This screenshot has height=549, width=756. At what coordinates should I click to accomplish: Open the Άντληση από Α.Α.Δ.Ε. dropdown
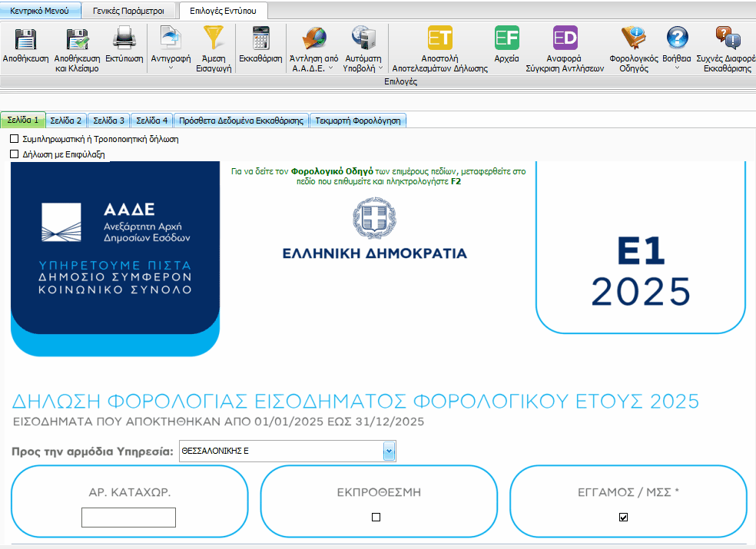(x=330, y=68)
